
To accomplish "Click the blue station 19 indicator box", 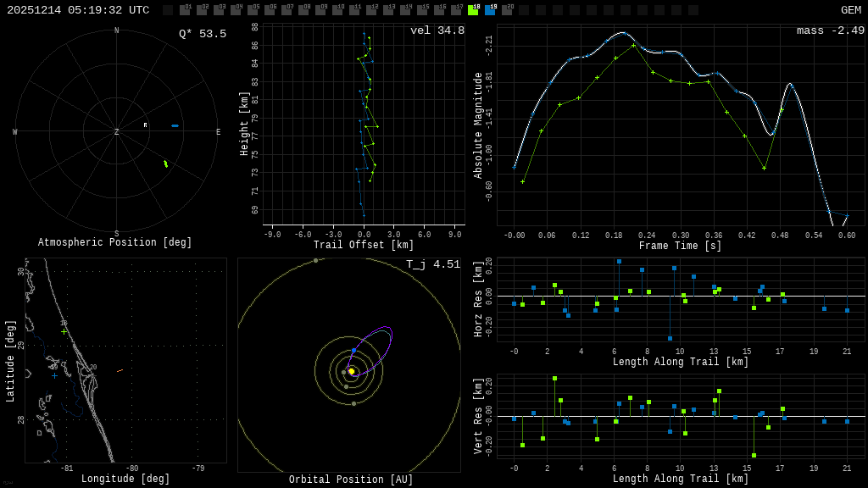I will click(x=490, y=10).
